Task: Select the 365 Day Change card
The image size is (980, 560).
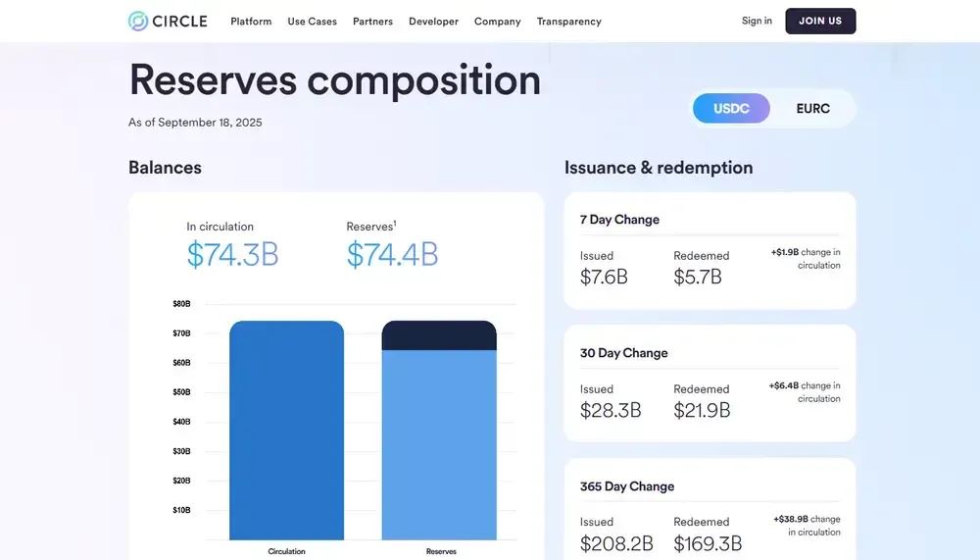Action: 710,509
